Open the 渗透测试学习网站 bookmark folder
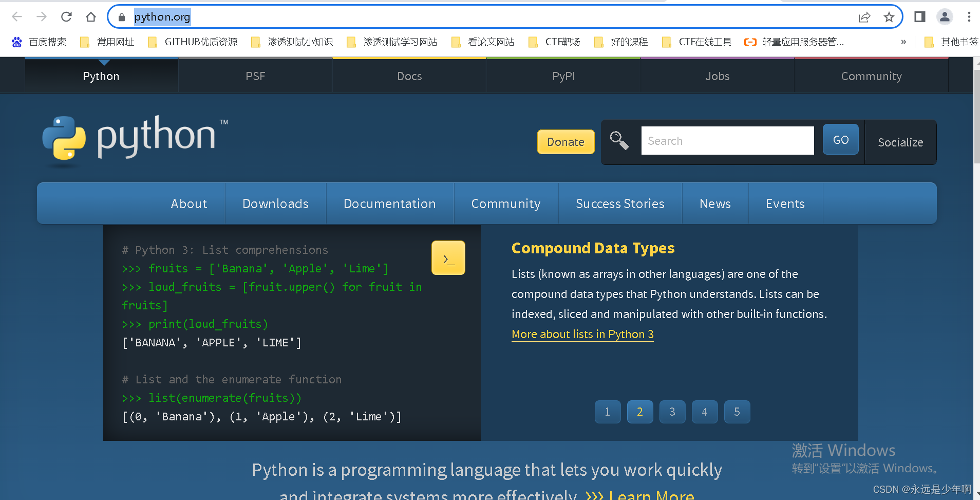 (392, 42)
